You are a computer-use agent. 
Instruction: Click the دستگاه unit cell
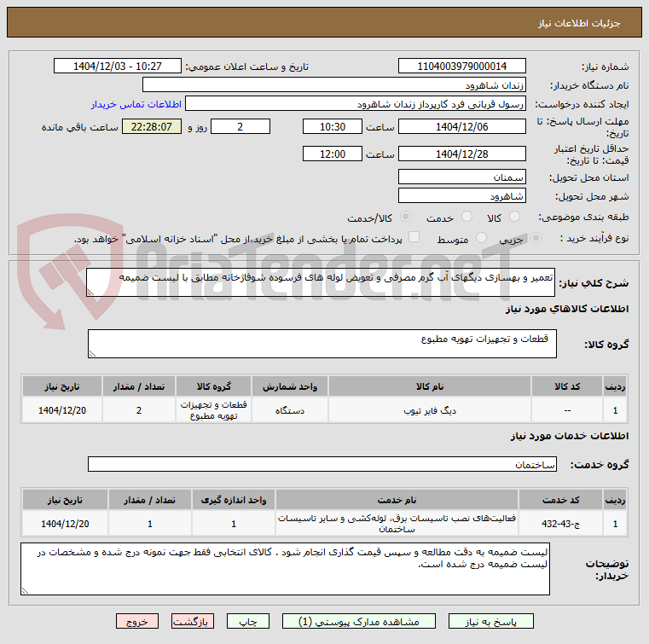click(x=290, y=410)
